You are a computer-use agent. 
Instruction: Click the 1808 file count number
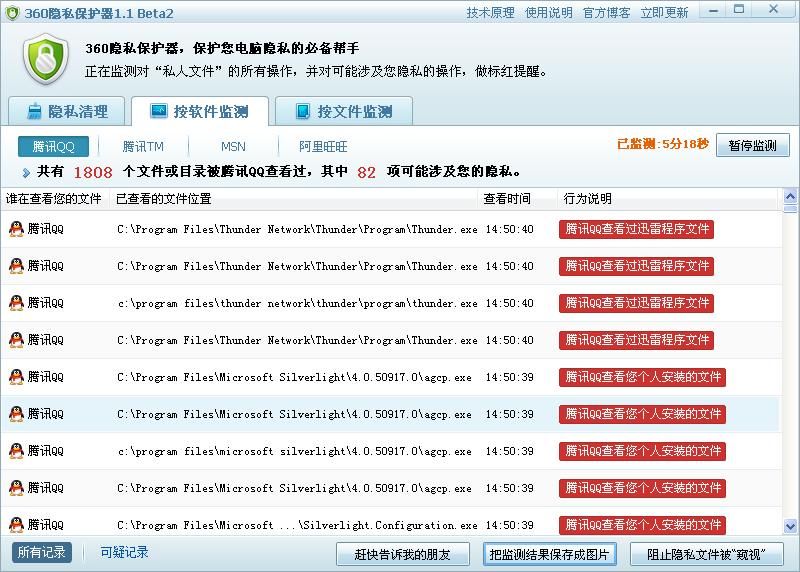point(93,172)
